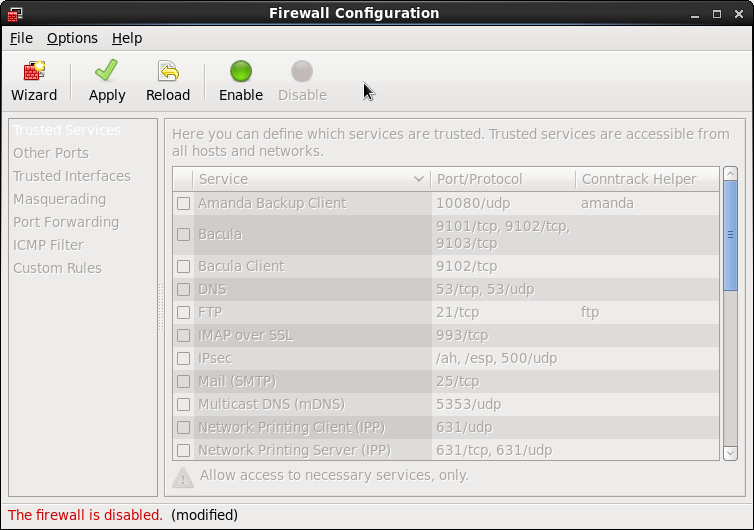Enable the DNS trusted service checkbox
754x530 pixels.
[x=183, y=289]
